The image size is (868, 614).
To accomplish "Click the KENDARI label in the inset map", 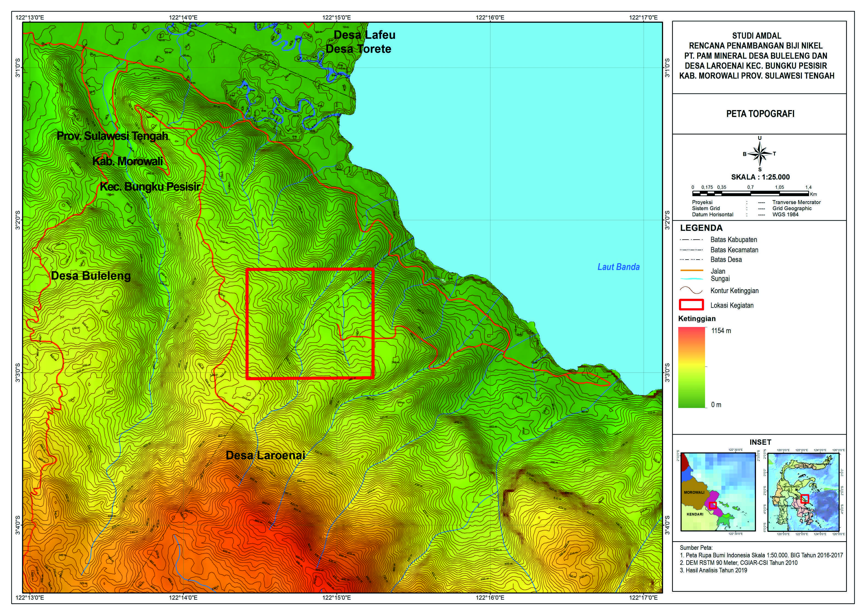I will (695, 514).
